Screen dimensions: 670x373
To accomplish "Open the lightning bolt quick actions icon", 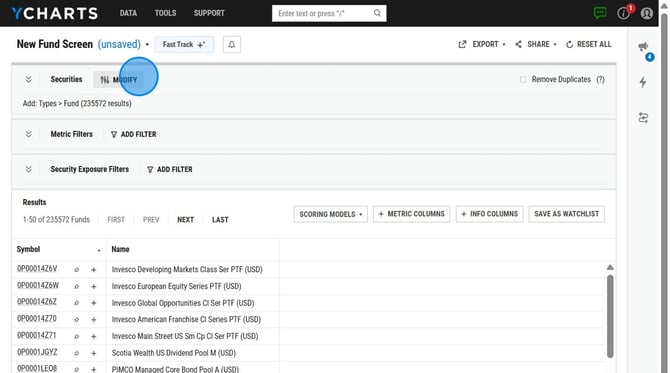I will point(643,82).
